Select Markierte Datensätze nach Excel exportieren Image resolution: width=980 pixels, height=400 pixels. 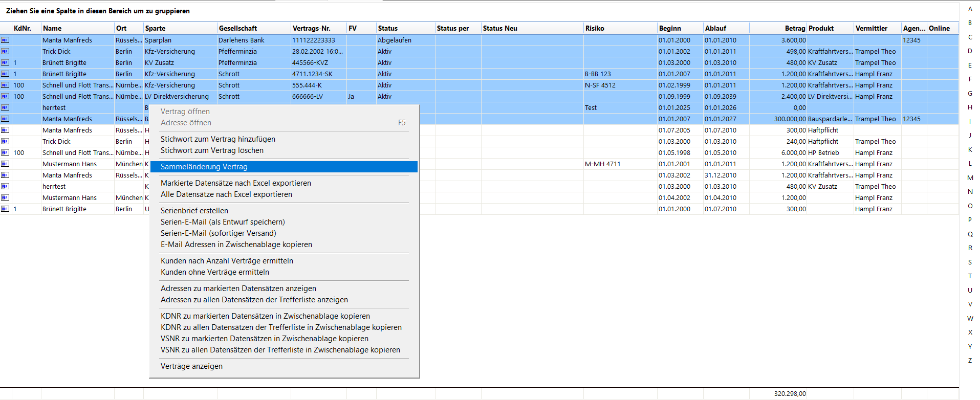click(x=235, y=183)
